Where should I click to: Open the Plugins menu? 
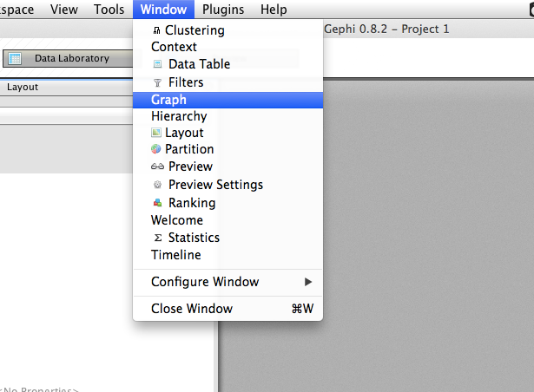coord(223,10)
